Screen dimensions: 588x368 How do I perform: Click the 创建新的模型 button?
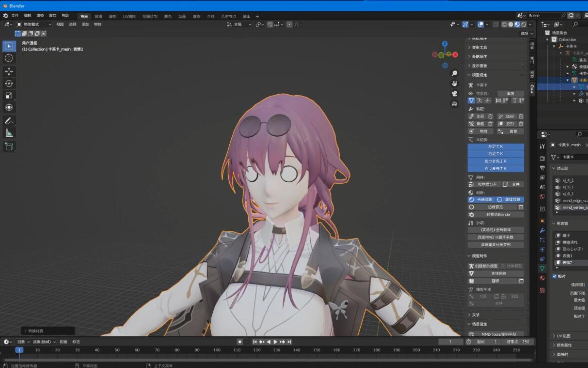point(483,266)
